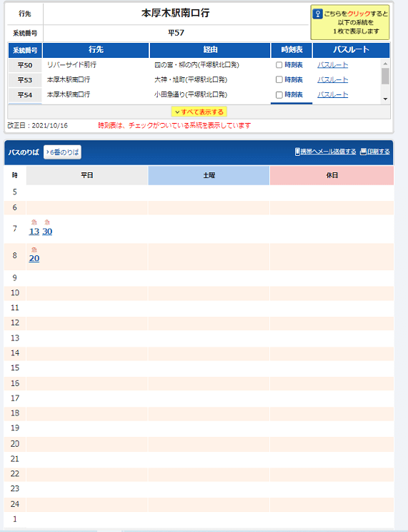Click the hour 9 row label

(x=14, y=278)
